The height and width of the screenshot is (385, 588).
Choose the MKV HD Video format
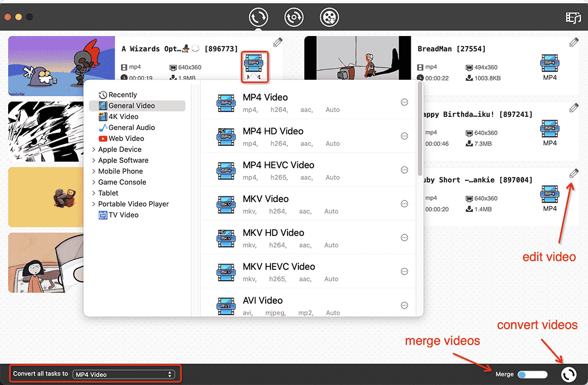(x=308, y=238)
